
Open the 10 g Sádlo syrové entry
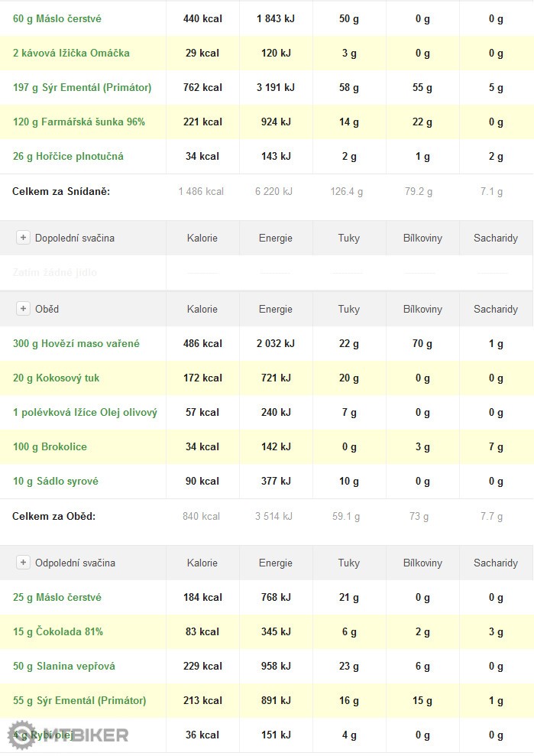[55, 481]
